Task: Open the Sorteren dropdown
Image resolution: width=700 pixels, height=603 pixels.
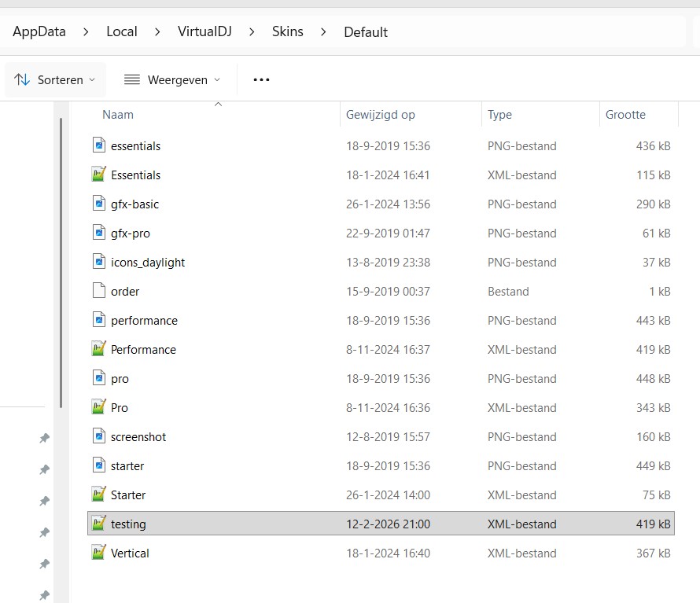Action: click(x=55, y=79)
